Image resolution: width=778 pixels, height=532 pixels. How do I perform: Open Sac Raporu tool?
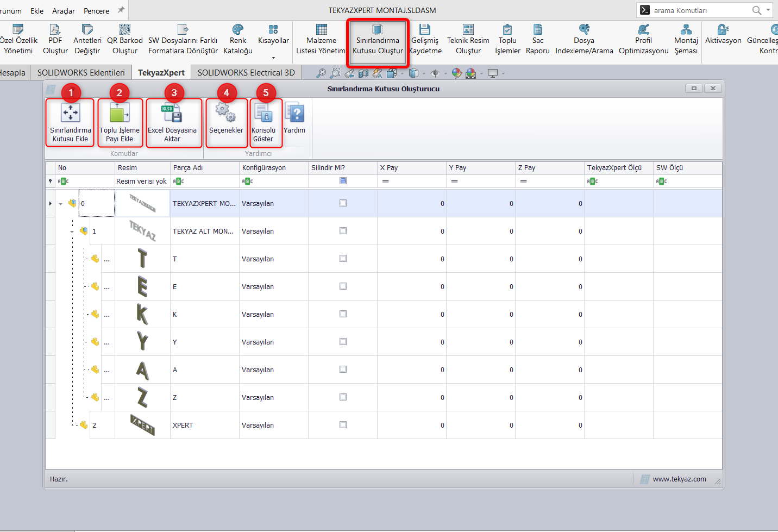pyautogui.click(x=538, y=39)
